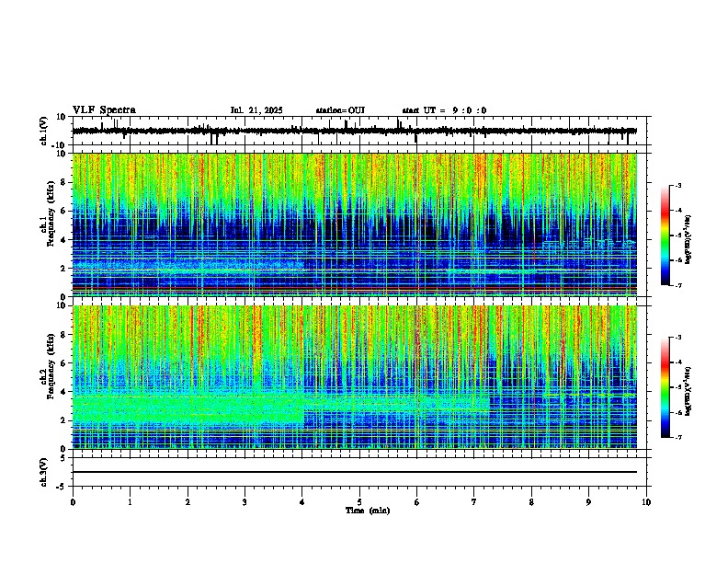Click time axis tick label "0"
The height and width of the screenshot is (563, 728).
click(x=73, y=502)
